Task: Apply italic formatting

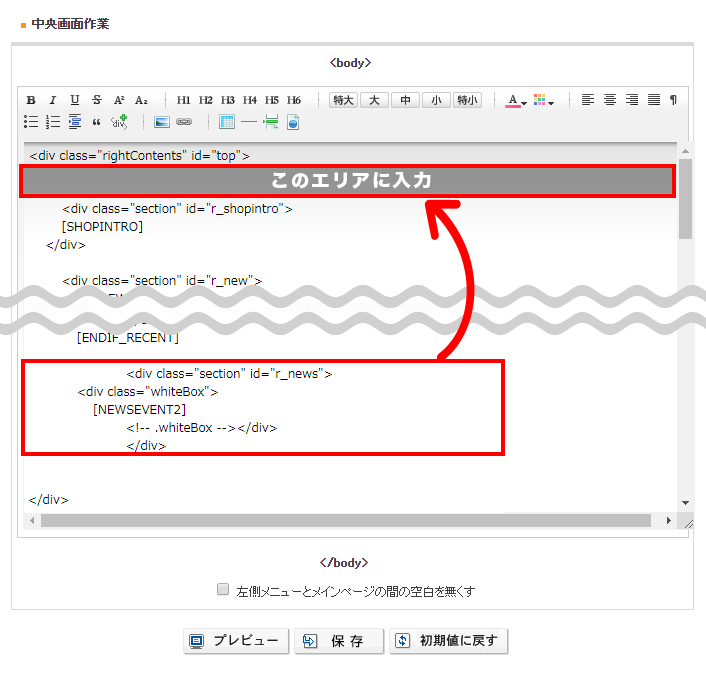Action: pyautogui.click(x=53, y=100)
